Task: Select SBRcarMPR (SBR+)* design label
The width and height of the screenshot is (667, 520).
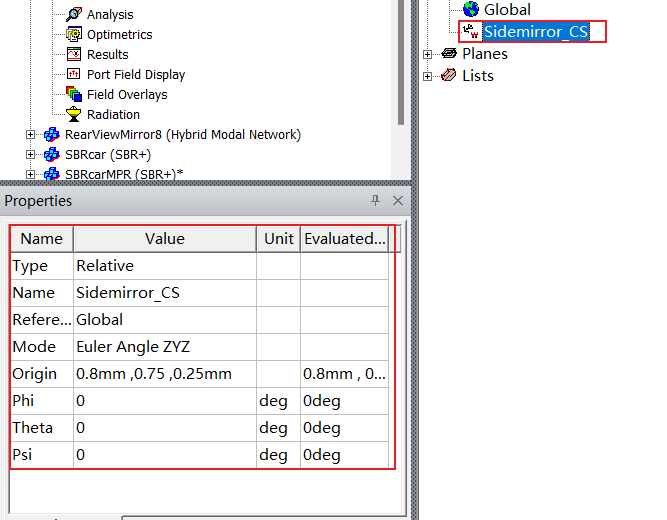Action: 124,174
